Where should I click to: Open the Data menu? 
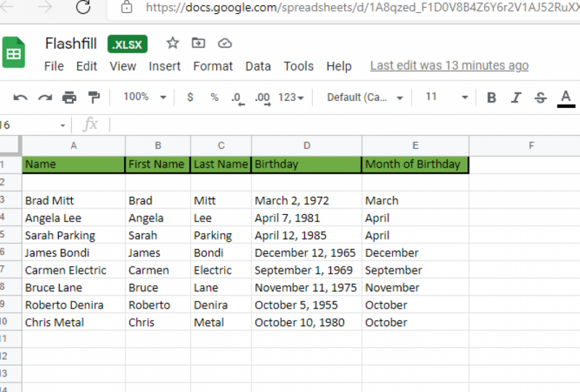[x=258, y=66]
